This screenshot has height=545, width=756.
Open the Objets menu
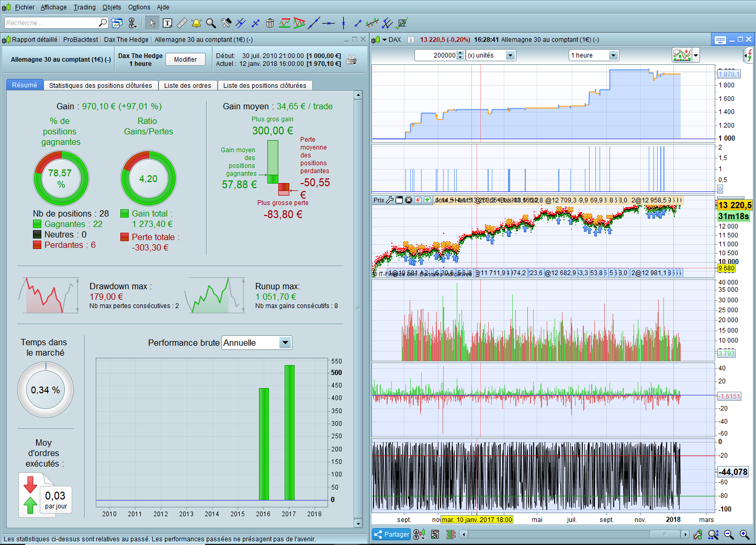[x=111, y=7]
